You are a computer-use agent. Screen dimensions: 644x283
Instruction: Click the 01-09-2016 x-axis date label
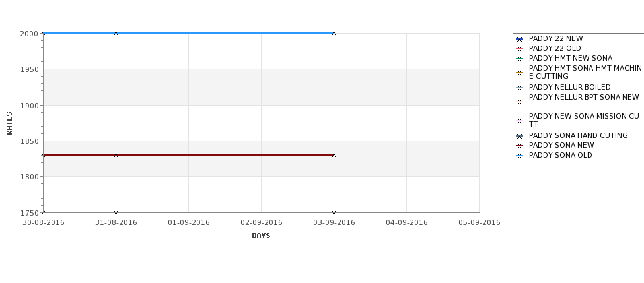(x=188, y=223)
